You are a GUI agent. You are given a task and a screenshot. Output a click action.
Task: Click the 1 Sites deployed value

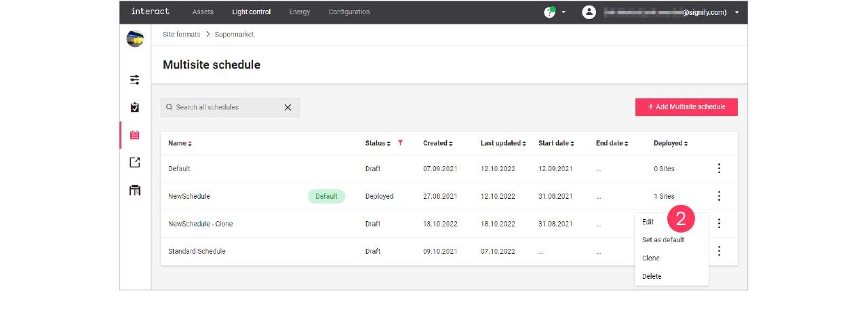click(664, 196)
